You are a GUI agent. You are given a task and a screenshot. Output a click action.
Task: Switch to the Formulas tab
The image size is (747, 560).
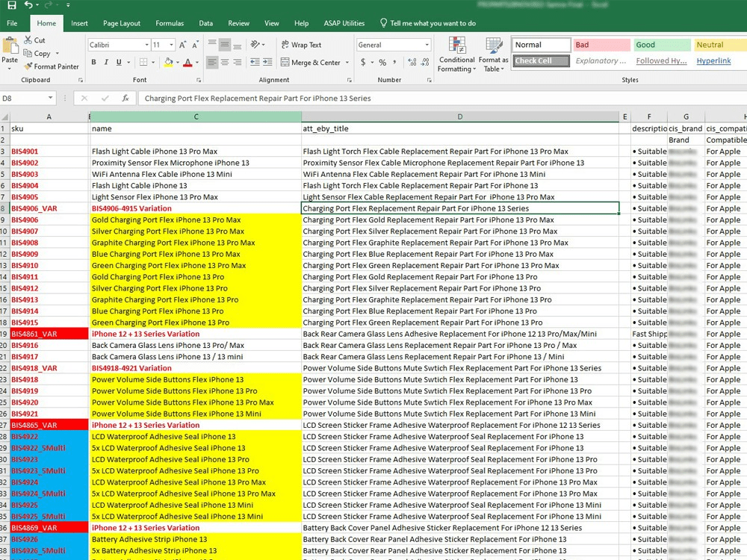coord(170,23)
